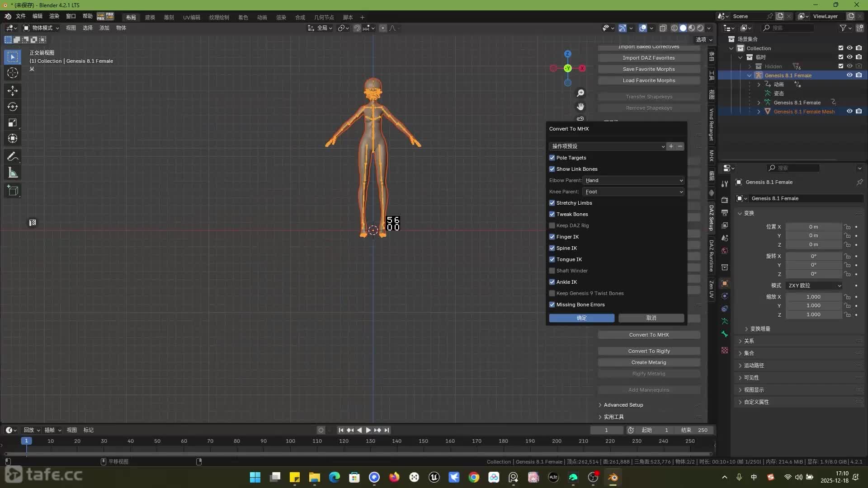The height and width of the screenshot is (488, 868).
Task: Open the Knee Parent dropdown set to Foot
Action: [633, 192]
